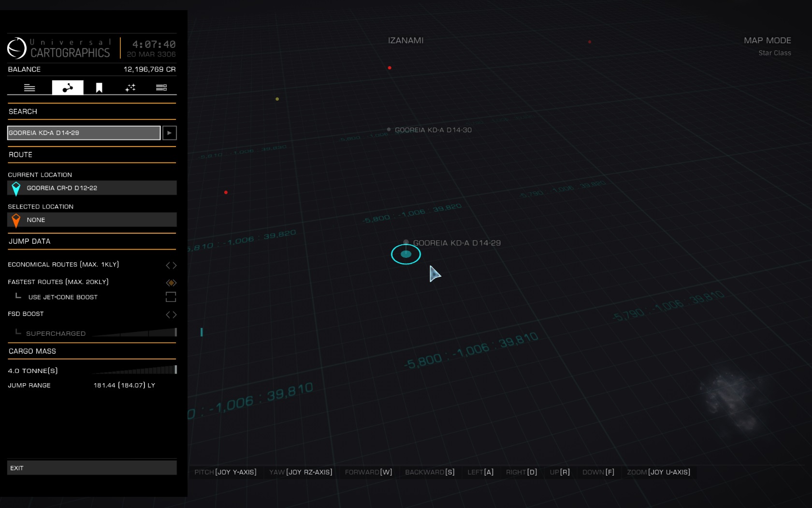This screenshot has width=812, height=508.
Task: Click the CARGO MASS section header
Action: click(x=92, y=351)
